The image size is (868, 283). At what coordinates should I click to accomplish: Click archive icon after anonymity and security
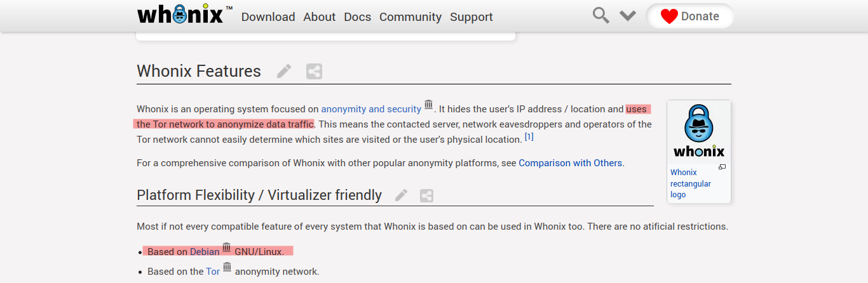click(429, 105)
